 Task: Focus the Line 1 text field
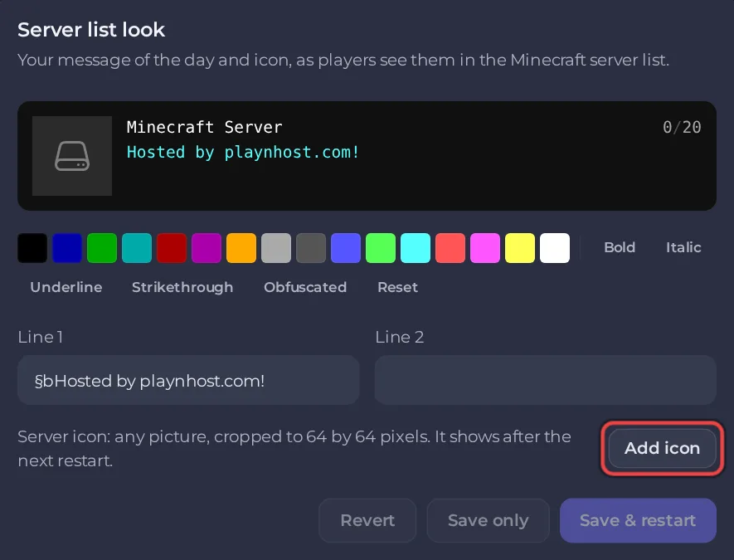pos(188,380)
